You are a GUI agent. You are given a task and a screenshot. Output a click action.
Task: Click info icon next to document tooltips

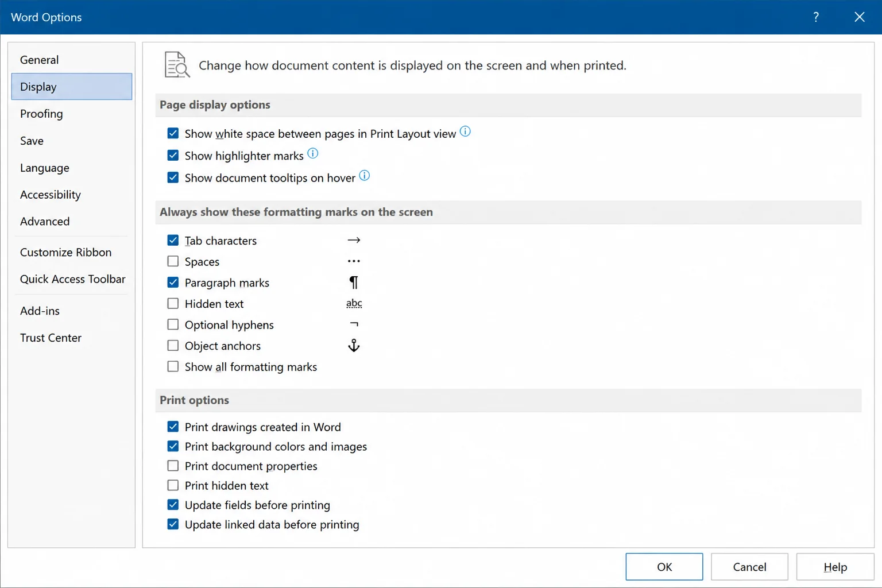(x=364, y=176)
